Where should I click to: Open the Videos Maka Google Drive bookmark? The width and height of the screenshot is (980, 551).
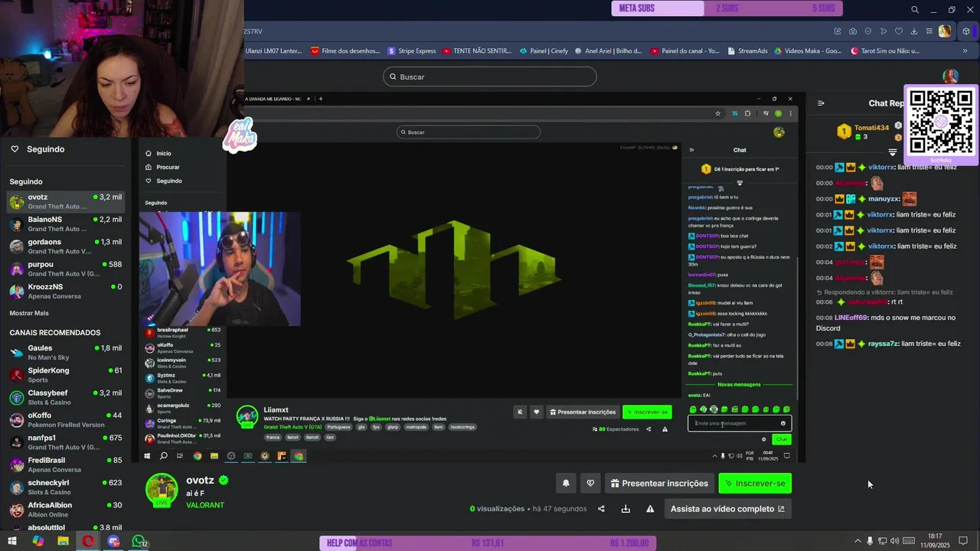click(x=808, y=51)
